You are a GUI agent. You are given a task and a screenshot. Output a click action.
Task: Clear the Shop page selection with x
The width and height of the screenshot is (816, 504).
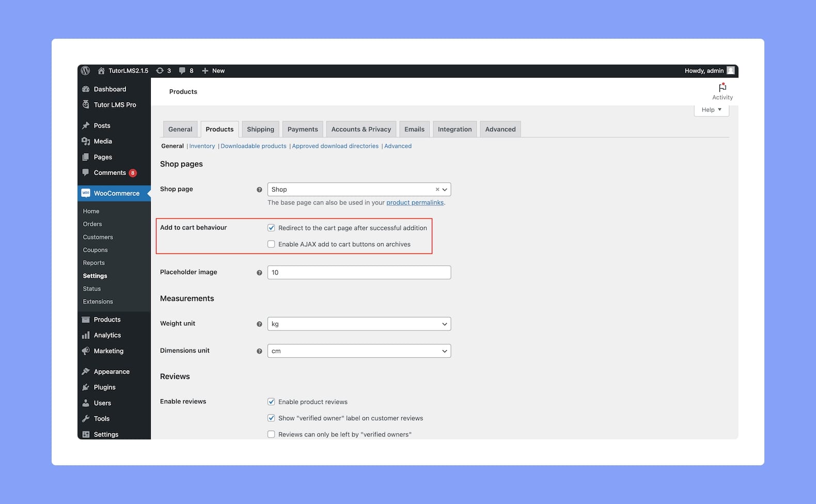pyautogui.click(x=437, y=190)
